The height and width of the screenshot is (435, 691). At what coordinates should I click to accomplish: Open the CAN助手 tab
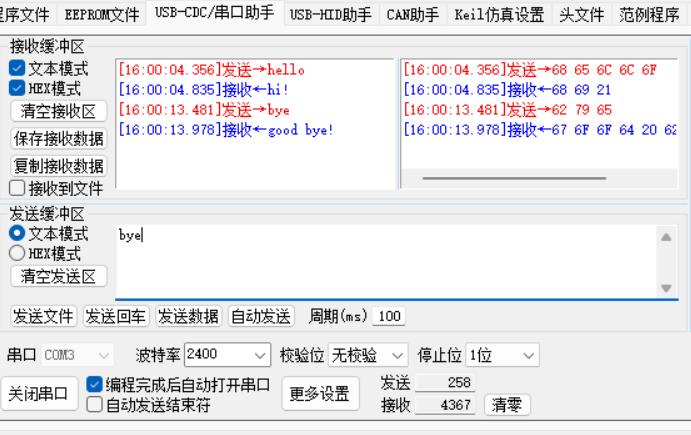point(412,15)
